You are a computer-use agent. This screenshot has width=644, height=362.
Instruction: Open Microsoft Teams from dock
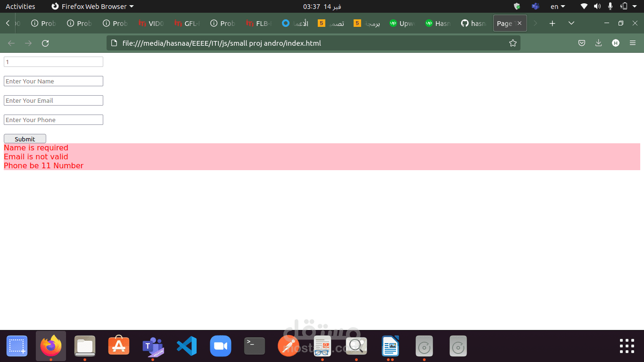click(x=153, y=346)
